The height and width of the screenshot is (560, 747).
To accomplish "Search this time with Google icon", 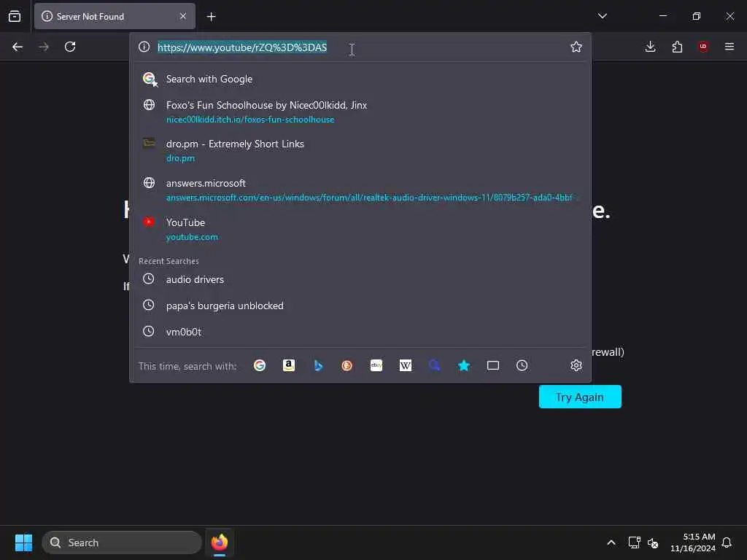I will (260, 366).
